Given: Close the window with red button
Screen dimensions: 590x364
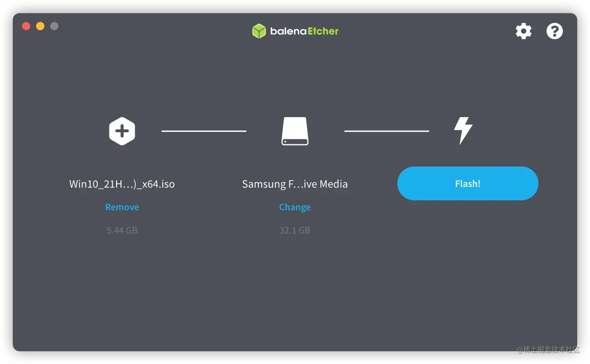Looking at the screenshot, I should point(26,26).
